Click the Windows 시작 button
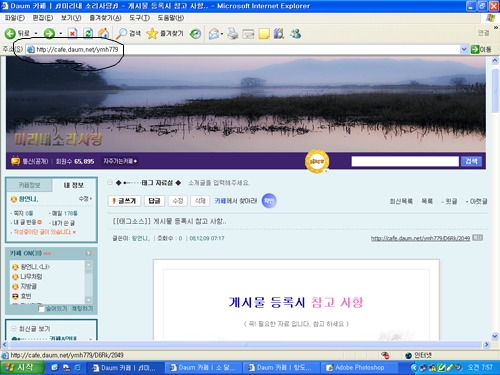 [x=22, y=368]
